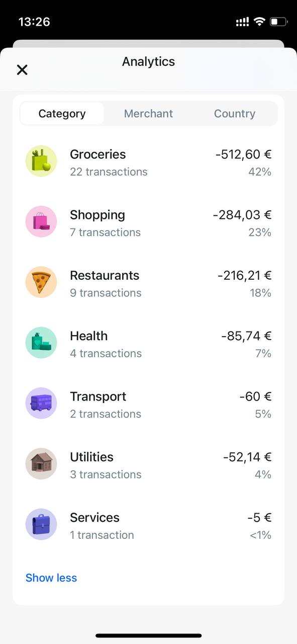Tap the Services briefcase icon
Screen dimensions: 297x644
pos(41,524)
